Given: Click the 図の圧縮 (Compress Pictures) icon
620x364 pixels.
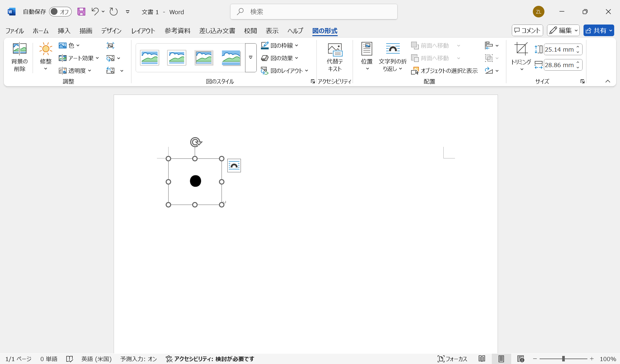Looking at the screenshot, I should coord(111,45).
